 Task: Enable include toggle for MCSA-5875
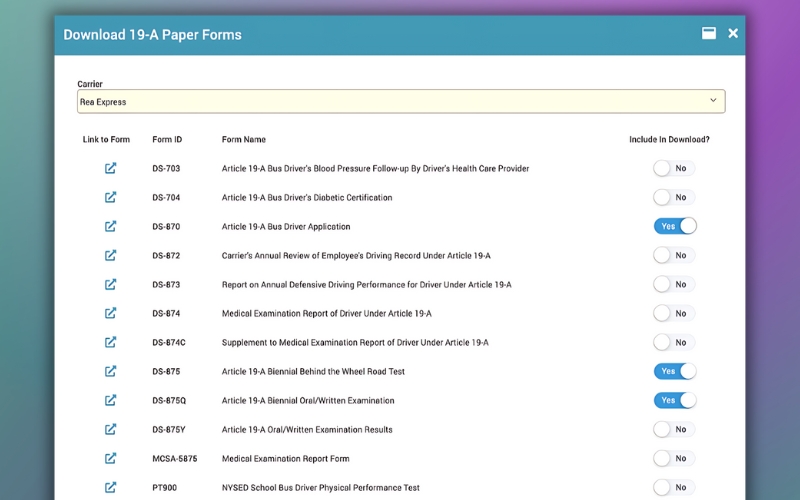[x=674, y=458]
